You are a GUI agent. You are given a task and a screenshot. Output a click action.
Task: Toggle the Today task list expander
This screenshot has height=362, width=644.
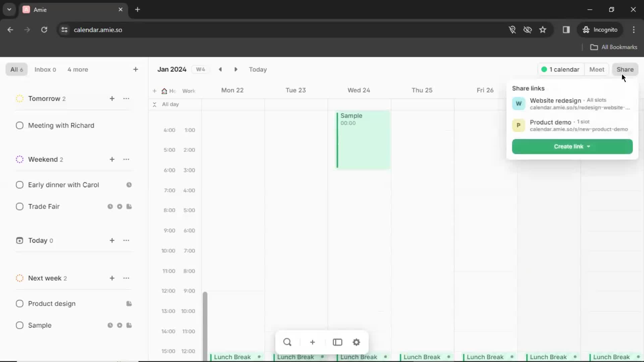[x=19, y=240]
